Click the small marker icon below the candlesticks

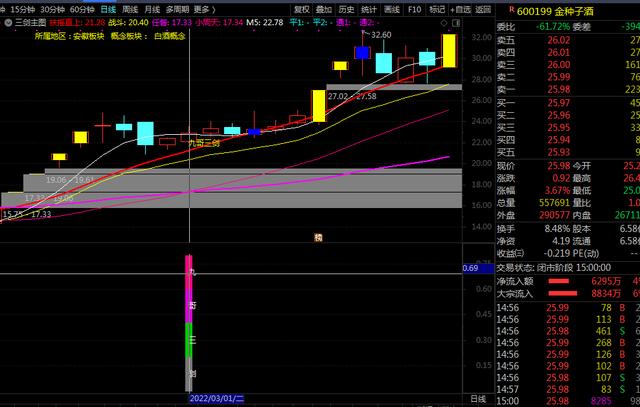[x=318, y=237]
